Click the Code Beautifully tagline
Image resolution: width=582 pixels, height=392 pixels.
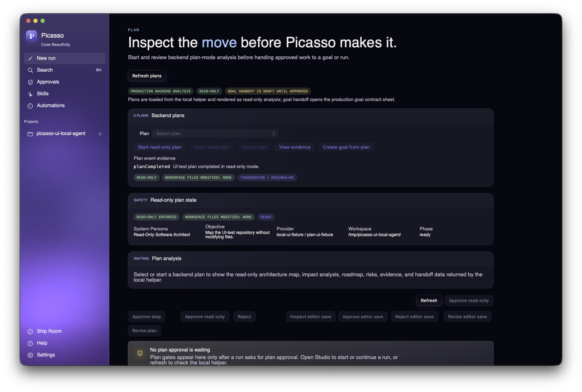[x=56, y=44]
